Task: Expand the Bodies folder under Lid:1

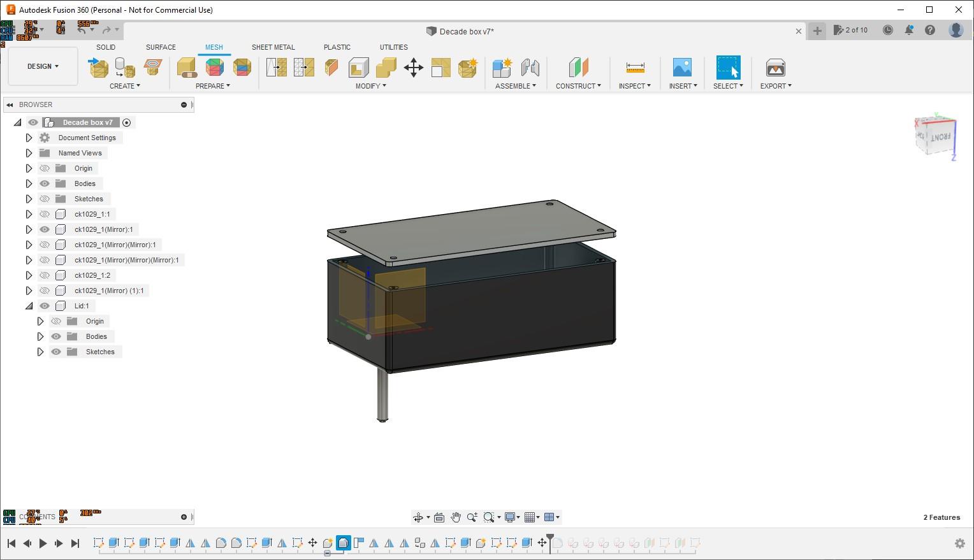Action: 40,336
